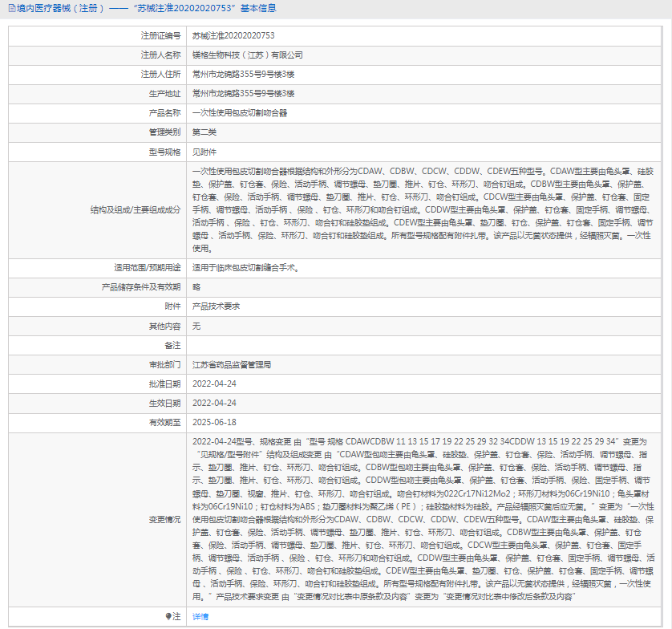Select the value 第二类
Viewport: 672px width, 629px height.
(204, 132)
